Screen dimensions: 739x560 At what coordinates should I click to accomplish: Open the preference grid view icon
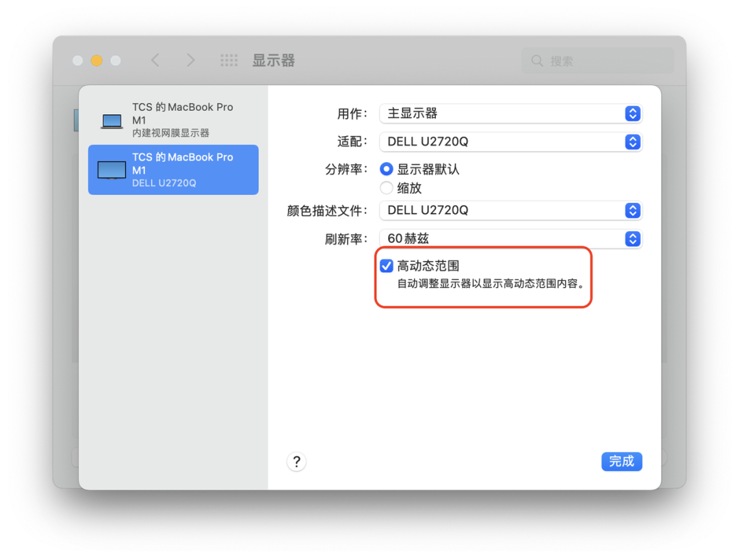pos(229,60)
